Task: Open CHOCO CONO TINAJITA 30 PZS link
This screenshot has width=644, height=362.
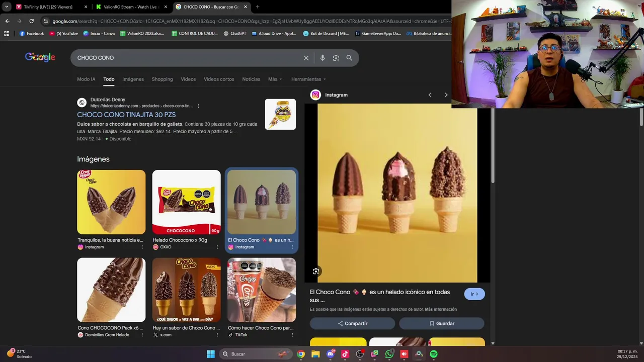Action: pyautogui.click(x=126, y=115)
